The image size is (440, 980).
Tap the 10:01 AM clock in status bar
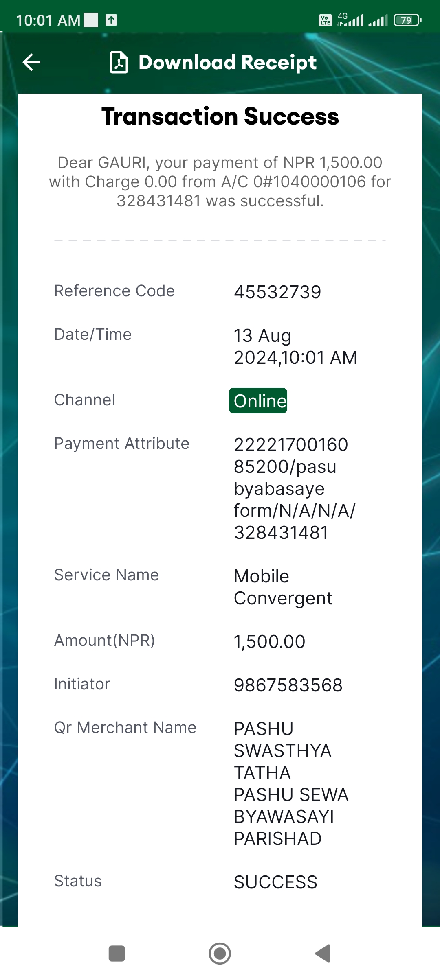48,20
